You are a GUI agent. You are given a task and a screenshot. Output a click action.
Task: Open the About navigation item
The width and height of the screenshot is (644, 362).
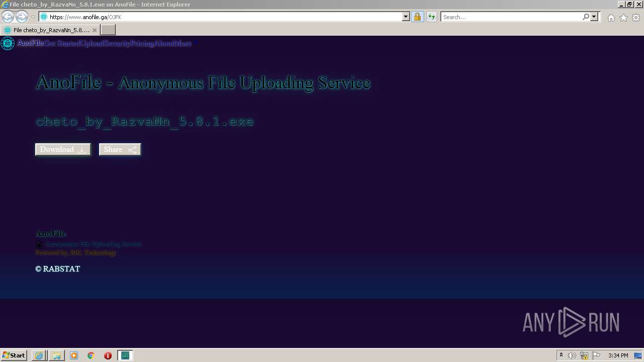pos(164,43)
